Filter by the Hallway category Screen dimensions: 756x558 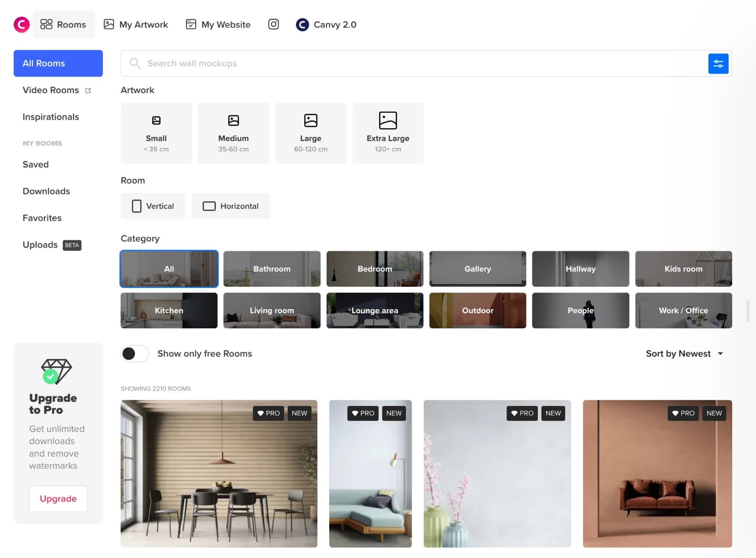pos(581,269)
